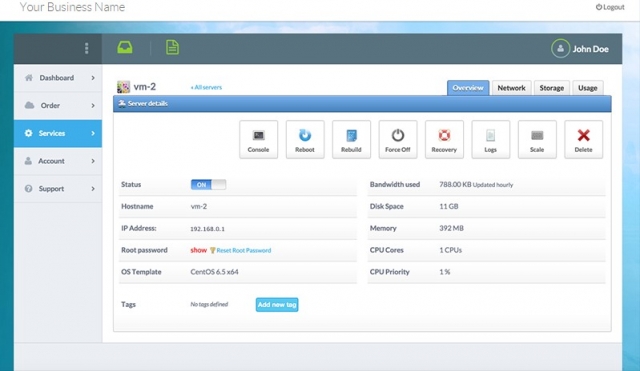Open the Scale option
This screenshot has width=640, height=371.
coord(537,139)
